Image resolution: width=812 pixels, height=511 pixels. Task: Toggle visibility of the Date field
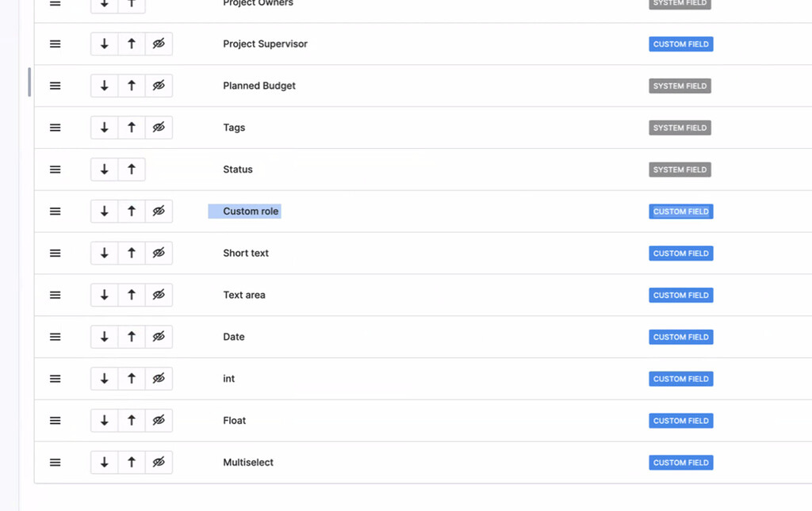point(159,336)
